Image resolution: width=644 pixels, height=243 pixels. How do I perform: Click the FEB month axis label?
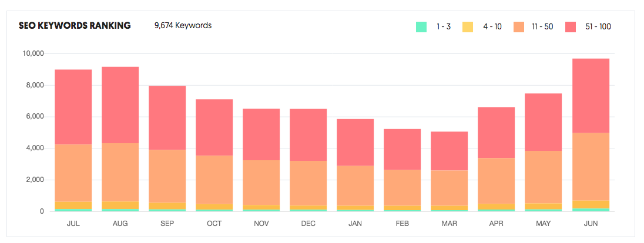coord(402,224)
